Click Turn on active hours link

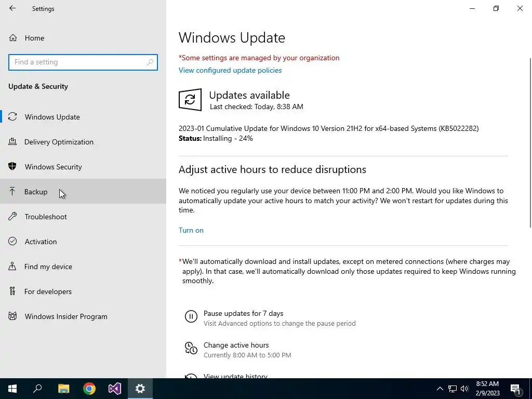(191, 230)
